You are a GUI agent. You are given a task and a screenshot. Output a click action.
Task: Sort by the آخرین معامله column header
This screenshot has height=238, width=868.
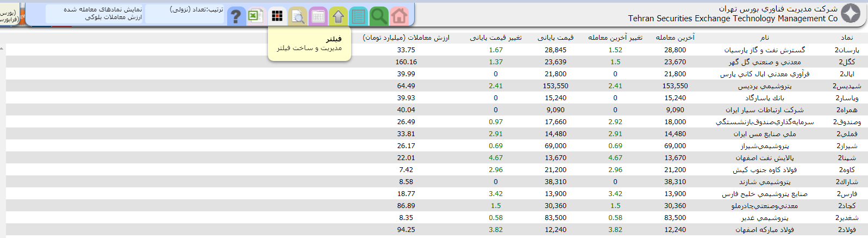[675, 38]
